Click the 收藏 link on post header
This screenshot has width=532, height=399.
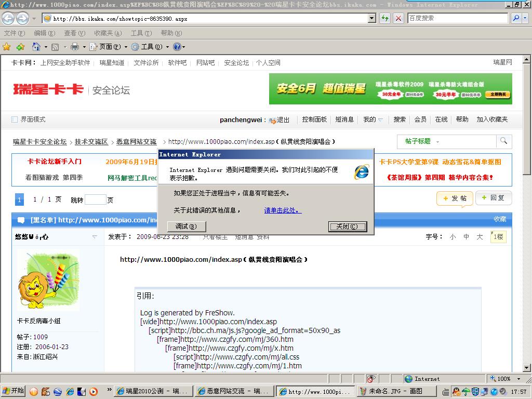[500, 219]
